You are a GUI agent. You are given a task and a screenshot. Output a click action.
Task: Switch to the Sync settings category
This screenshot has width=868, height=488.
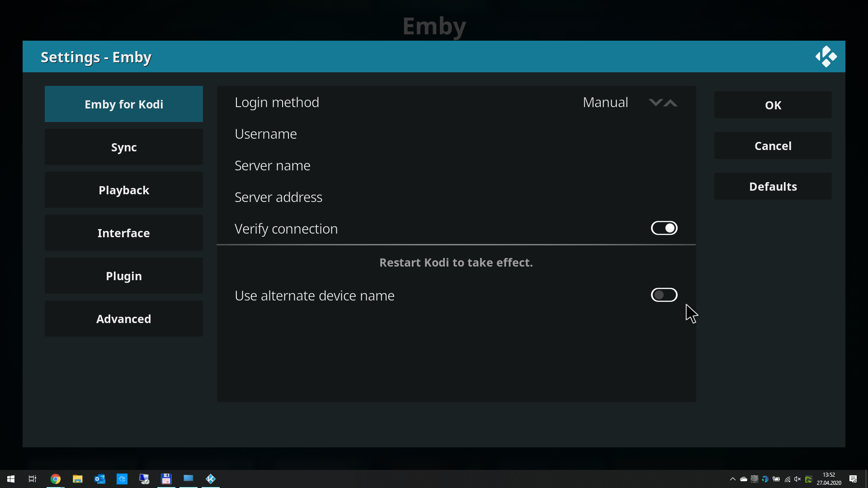(124, 147)
